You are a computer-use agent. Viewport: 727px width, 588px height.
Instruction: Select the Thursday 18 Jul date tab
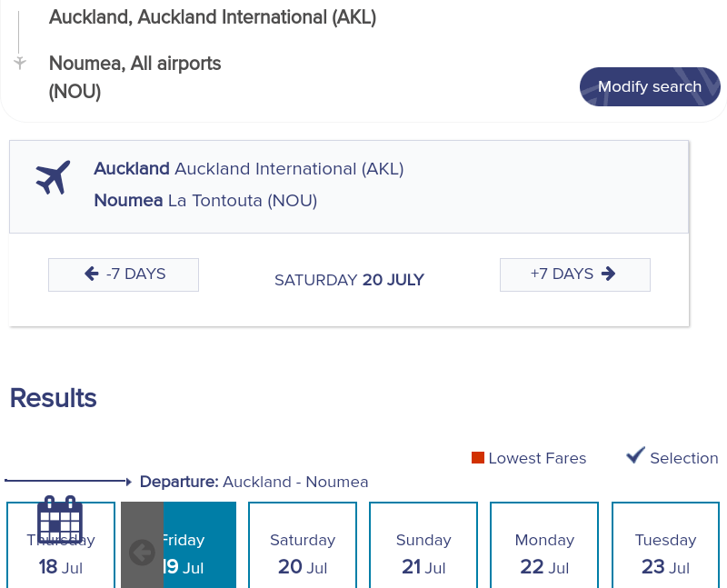tap(61, 545)
